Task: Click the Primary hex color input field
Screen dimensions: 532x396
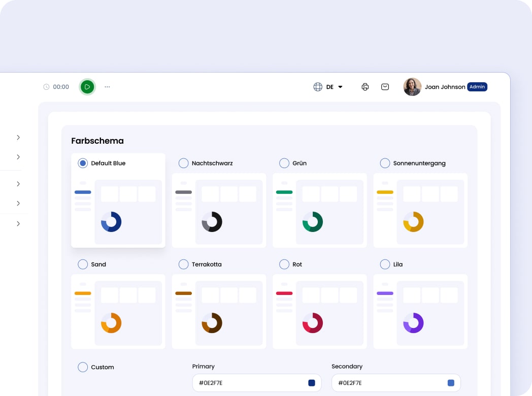Action: (249, 383)
